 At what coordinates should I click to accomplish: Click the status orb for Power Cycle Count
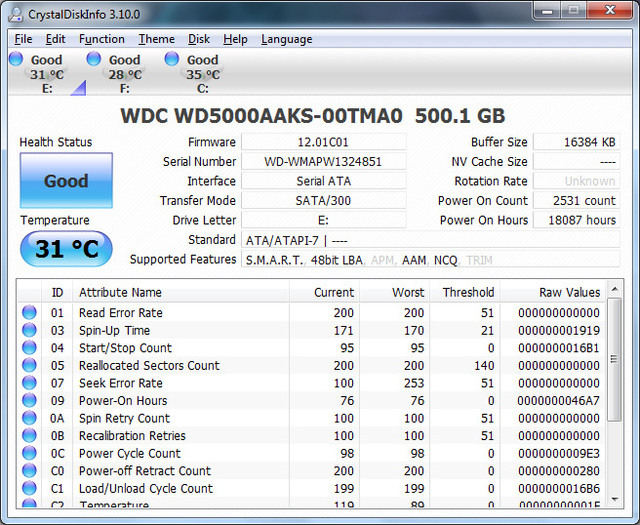[29, 453]
